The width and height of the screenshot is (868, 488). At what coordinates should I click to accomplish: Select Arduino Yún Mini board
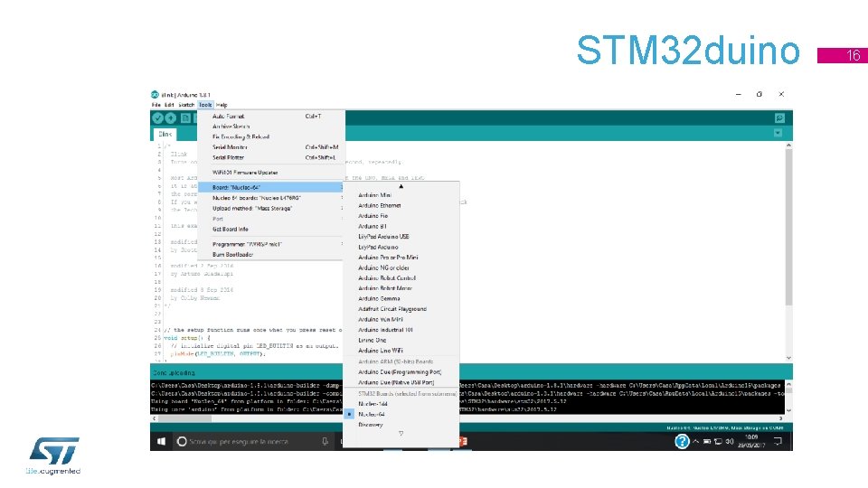point(401,319)
